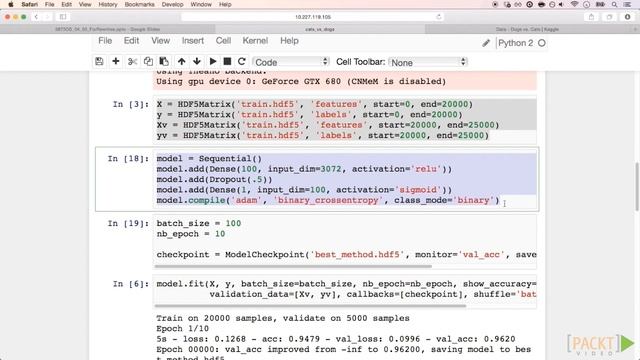Run the selected cell
The width and height of the screenshot is (640, 360).
click(213, 62)
